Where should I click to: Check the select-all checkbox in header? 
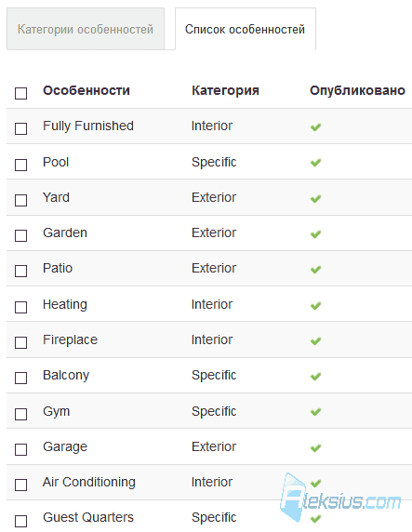20,93
